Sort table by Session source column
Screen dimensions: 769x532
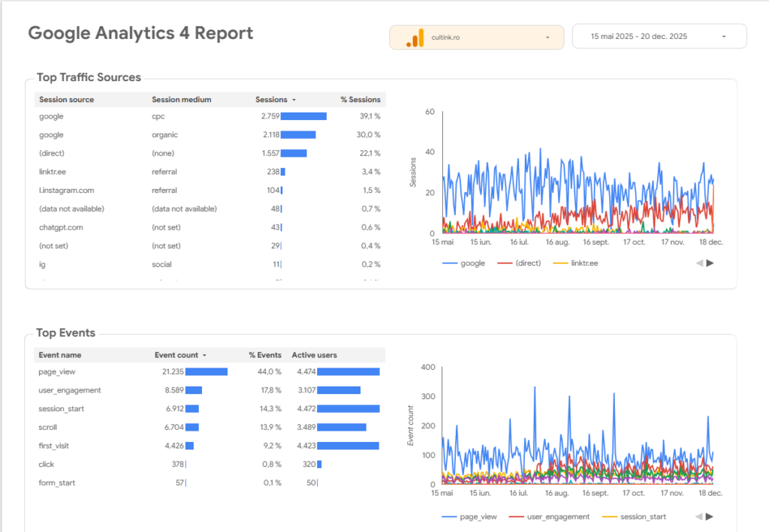point(66,100)
